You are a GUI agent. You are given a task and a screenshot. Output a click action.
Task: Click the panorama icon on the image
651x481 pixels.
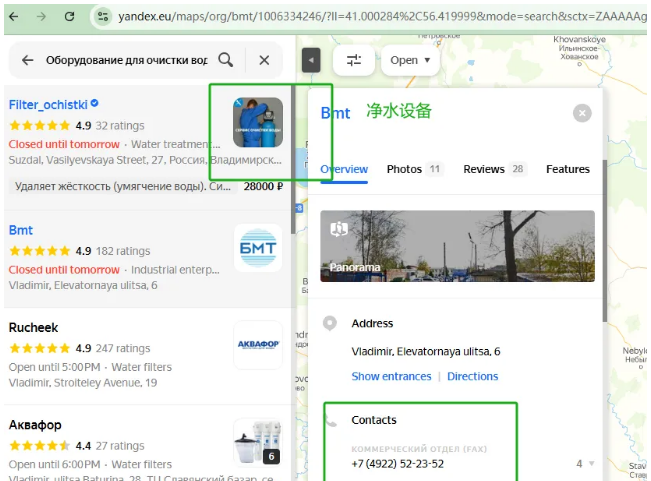(x=339, y=229)
